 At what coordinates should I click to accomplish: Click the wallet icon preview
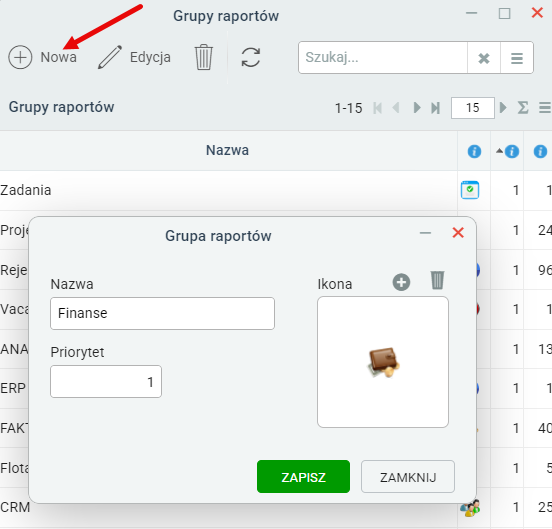pos(383,363)
